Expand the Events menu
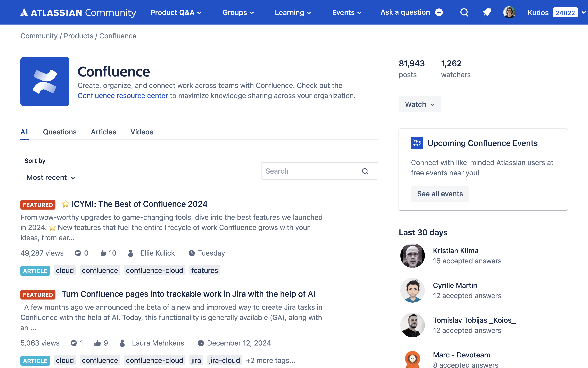588x368 pixels. click(x=347, y=12)
